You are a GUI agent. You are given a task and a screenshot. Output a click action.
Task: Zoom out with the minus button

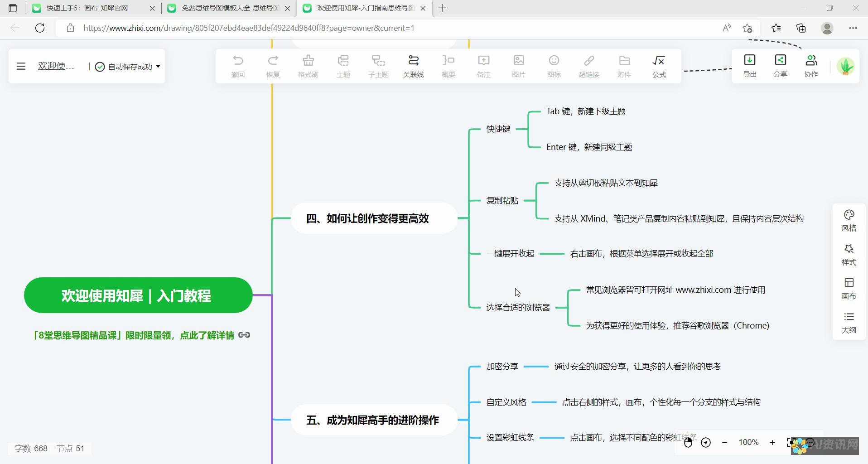(724, 442)
